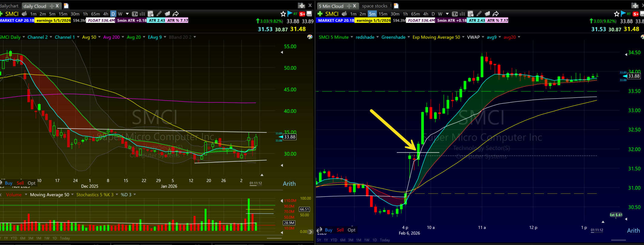Open the bar chart style icon in daily chart toolbar

pos(142,14)
